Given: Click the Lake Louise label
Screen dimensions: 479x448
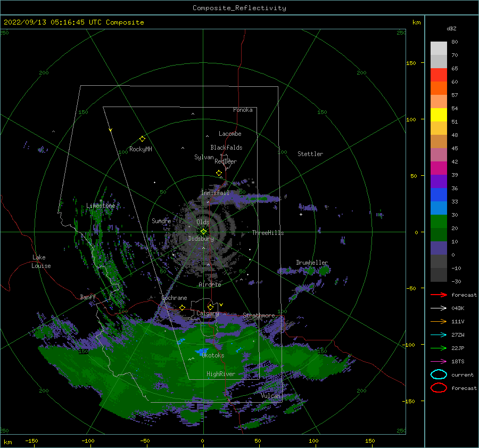Looking at the screenshot, I should [41, 262].
